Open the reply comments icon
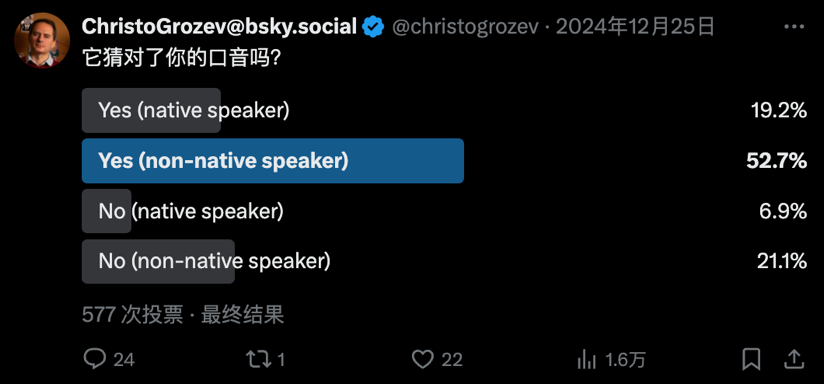The width and height of the screenshot is (824, 384). coord(95,359)
